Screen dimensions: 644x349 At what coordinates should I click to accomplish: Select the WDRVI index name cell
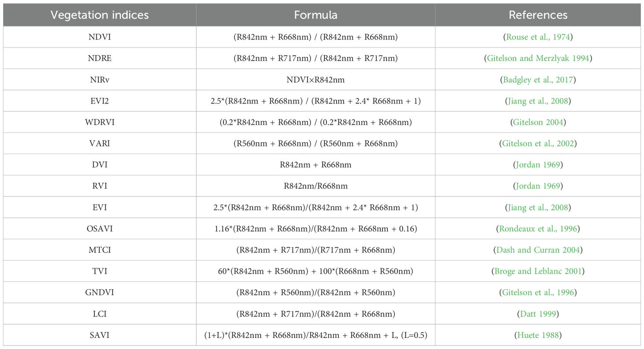[100, 122]
